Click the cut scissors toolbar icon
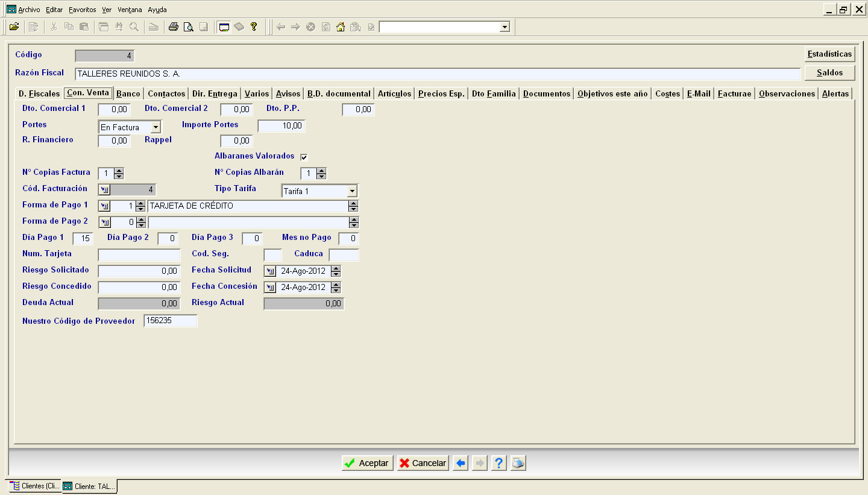 click(x=54, y=27)
